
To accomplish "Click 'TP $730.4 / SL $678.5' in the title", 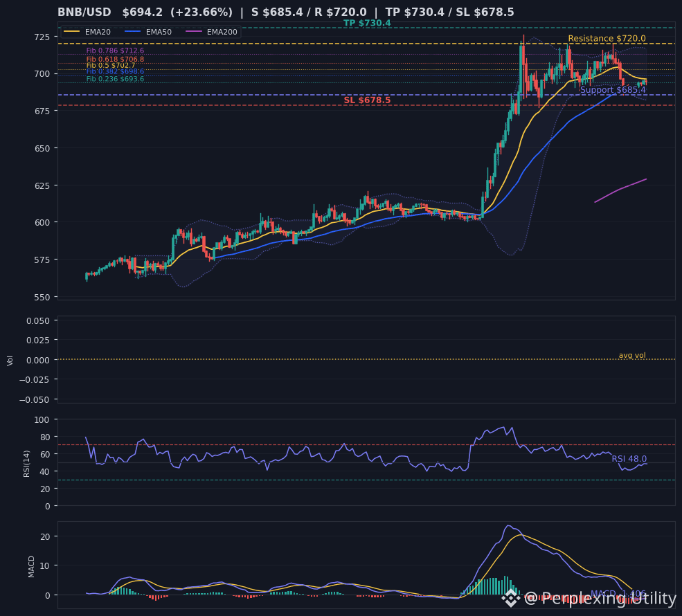I will point(450,12).
